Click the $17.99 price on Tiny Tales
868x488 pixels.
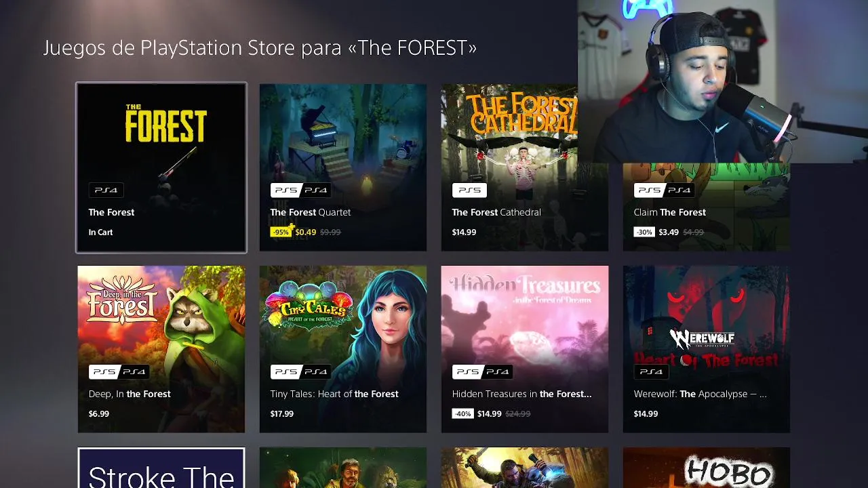282,413
